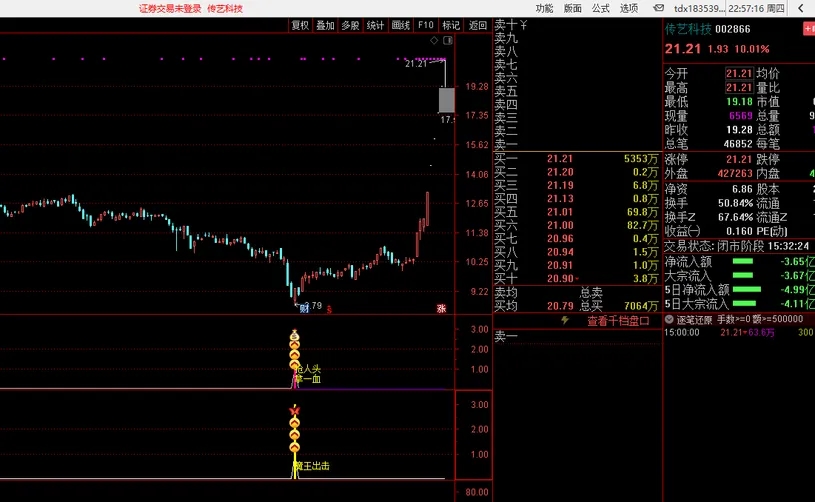This screenshot has height=502, width=815.
Task: Click the red 涨 marker on chart
Action: [440, 308]
